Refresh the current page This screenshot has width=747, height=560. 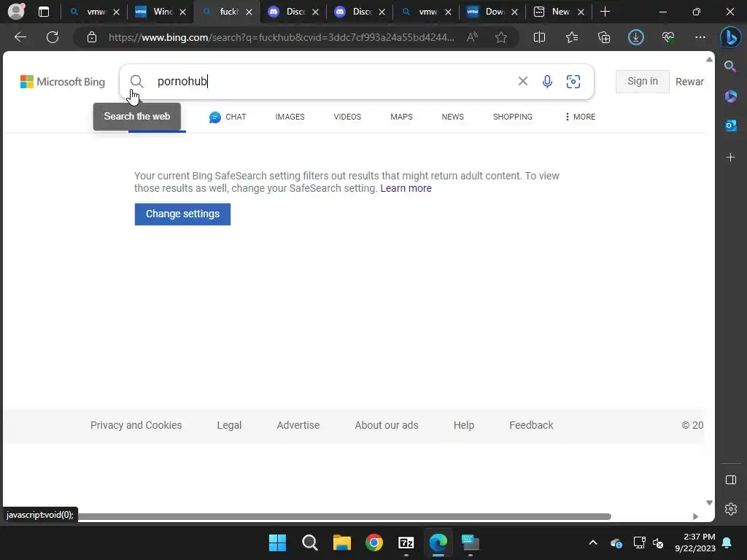[x=53, y=37]
